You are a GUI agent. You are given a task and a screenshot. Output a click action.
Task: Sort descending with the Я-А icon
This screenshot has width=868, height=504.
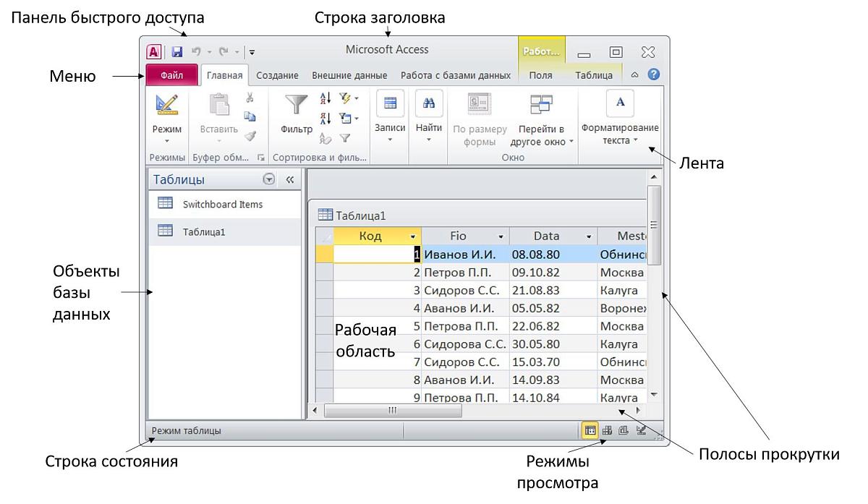click(x=325, y=118)
